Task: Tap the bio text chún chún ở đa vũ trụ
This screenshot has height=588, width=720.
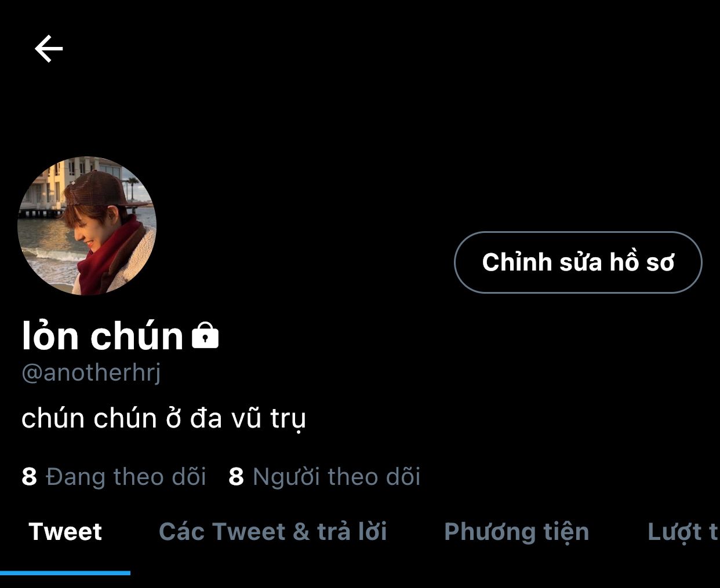Action: [x=163, y=418]
